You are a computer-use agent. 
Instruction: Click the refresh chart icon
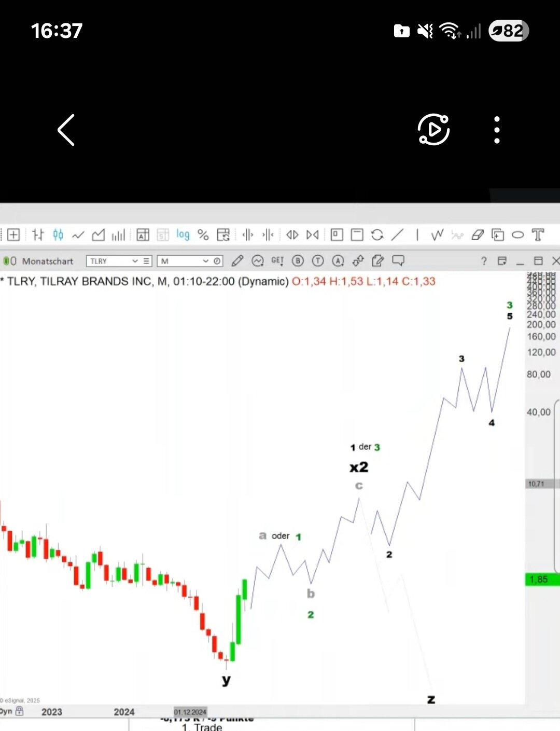point(377,235)
